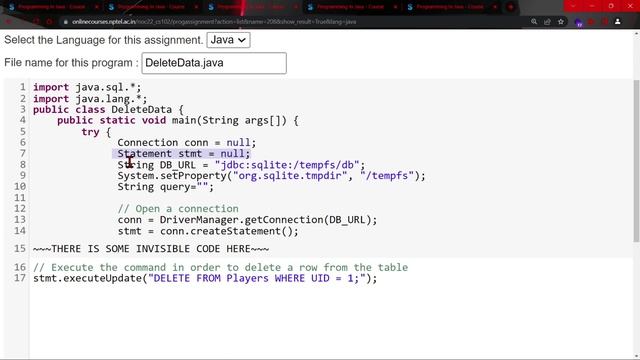
Task: Close the second Programming in Java tab
Action: pyautogui.click(x=196, y=7)
